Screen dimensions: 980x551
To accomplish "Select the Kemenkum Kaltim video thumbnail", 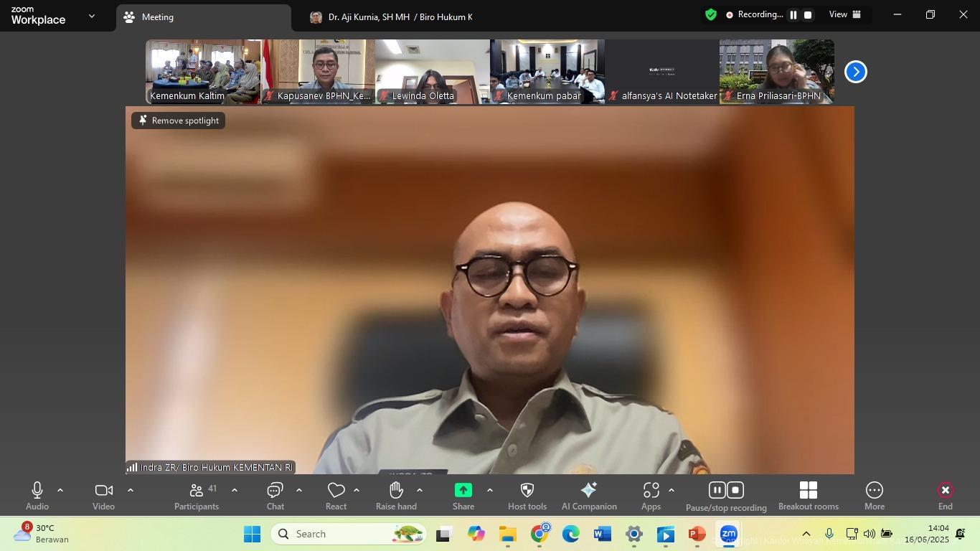I will [203, 72].
